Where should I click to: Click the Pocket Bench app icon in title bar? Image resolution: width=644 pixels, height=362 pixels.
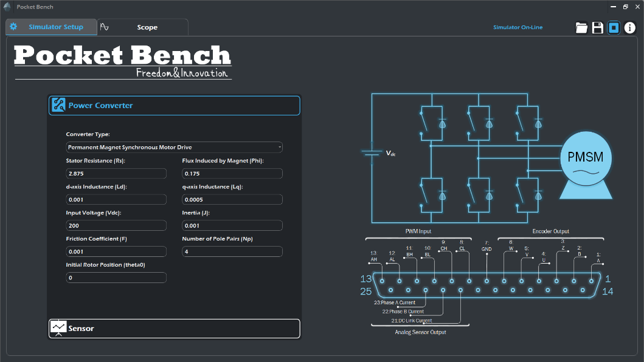[7, 7]
